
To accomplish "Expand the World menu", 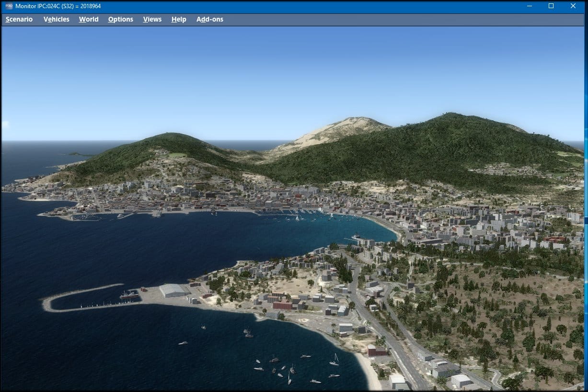I will click(x=89, y=19).
